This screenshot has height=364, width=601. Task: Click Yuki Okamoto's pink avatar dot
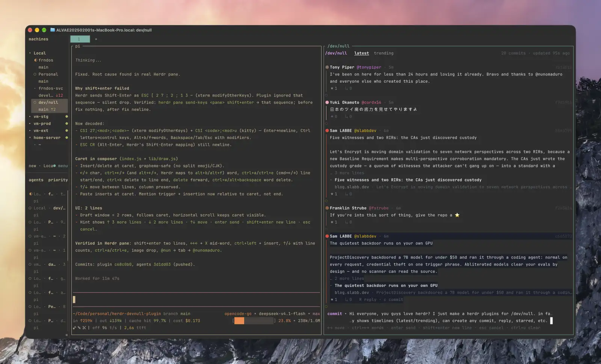327,102
